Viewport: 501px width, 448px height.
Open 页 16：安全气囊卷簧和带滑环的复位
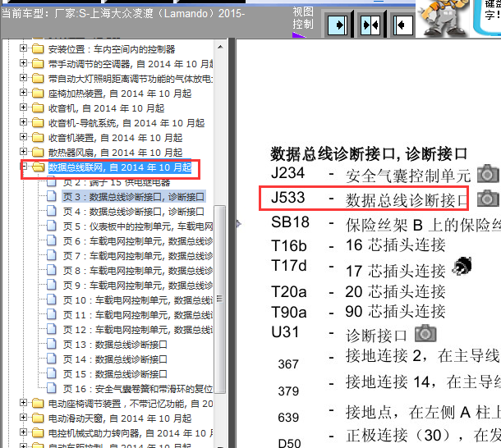coord(138,389)
